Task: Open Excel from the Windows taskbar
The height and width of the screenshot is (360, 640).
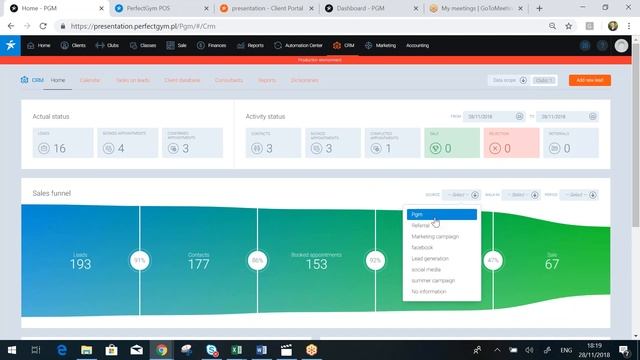Action: pos(236,350)
